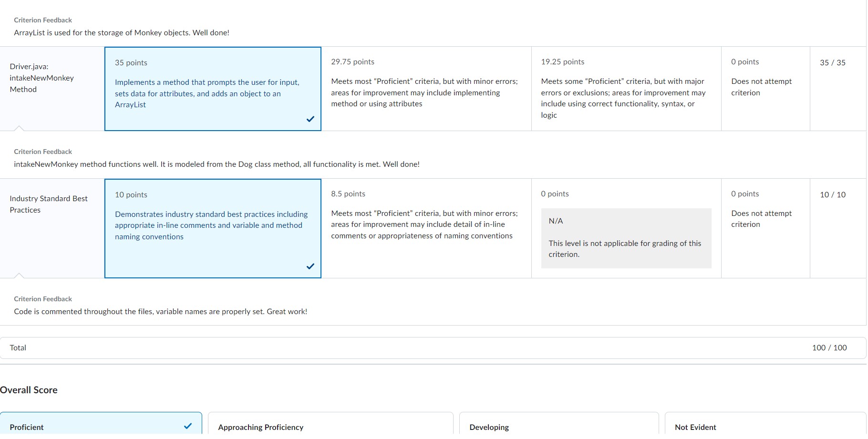Image resolution: width=868 pixels, height=439 pixels.
Task: Collapse the Industry Standard Best Practices feedback section
Action: pyautogui.click(x=20, y=276)
